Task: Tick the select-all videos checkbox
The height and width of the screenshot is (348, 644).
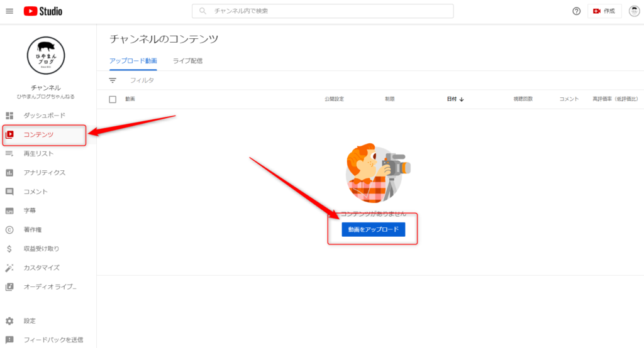Action: point(113,99)
